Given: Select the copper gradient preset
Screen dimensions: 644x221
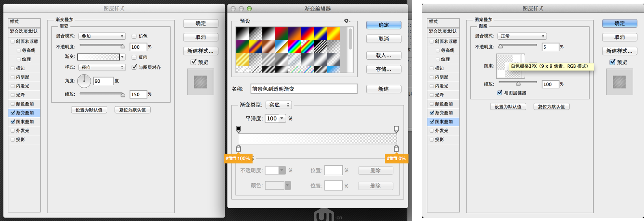Looking at the screenshot, I should coord(268,46).
